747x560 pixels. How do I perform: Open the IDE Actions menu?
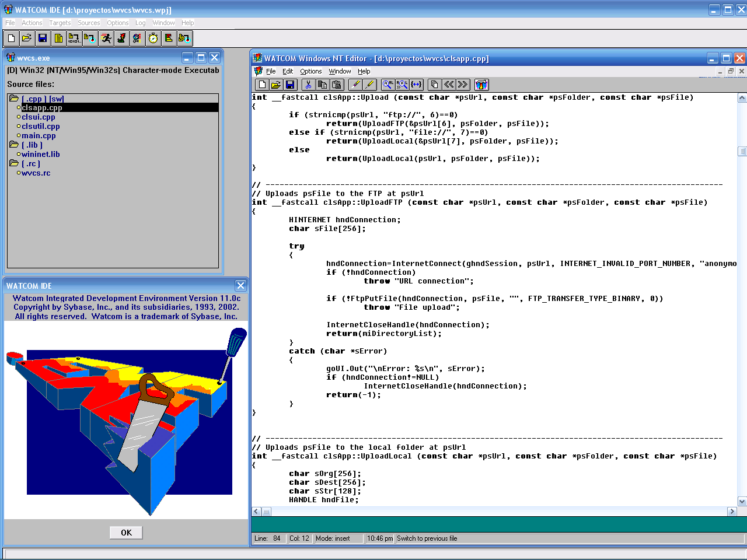tap(32, 23)
